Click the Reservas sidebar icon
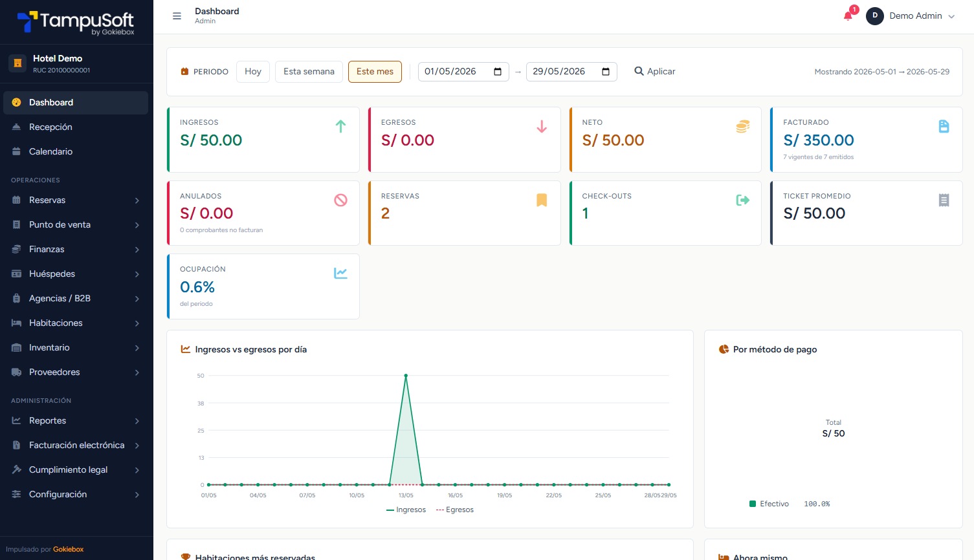The height and width of the screenshot is (560, 974). pos(17,200)
